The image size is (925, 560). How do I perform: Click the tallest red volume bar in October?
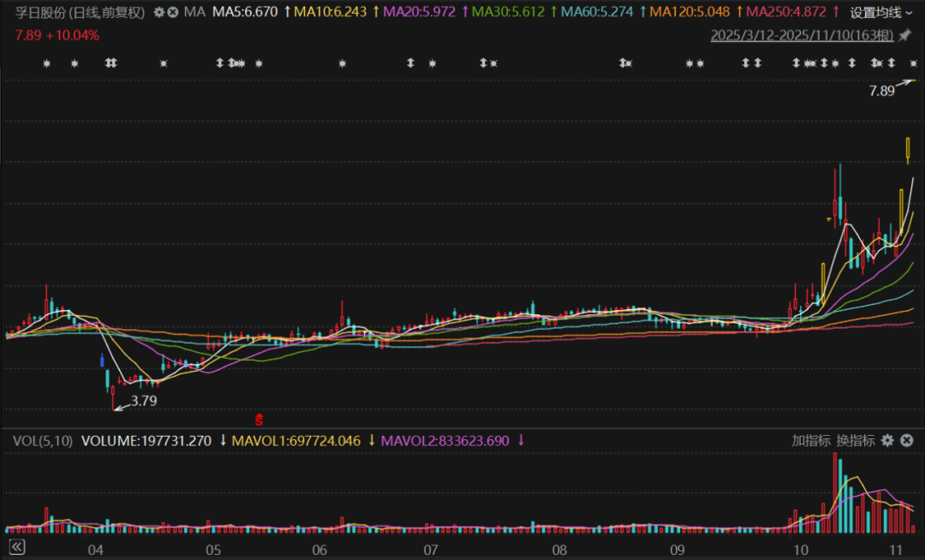(x=835, y=493)
